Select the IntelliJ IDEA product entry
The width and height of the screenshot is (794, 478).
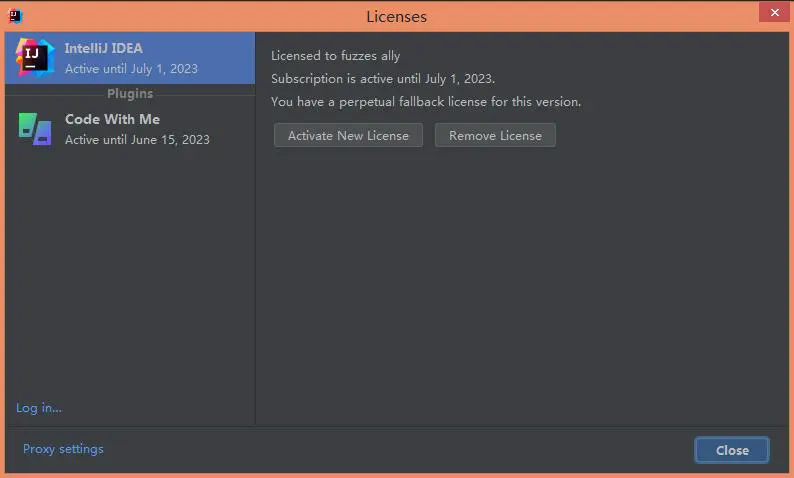point(130,58)
